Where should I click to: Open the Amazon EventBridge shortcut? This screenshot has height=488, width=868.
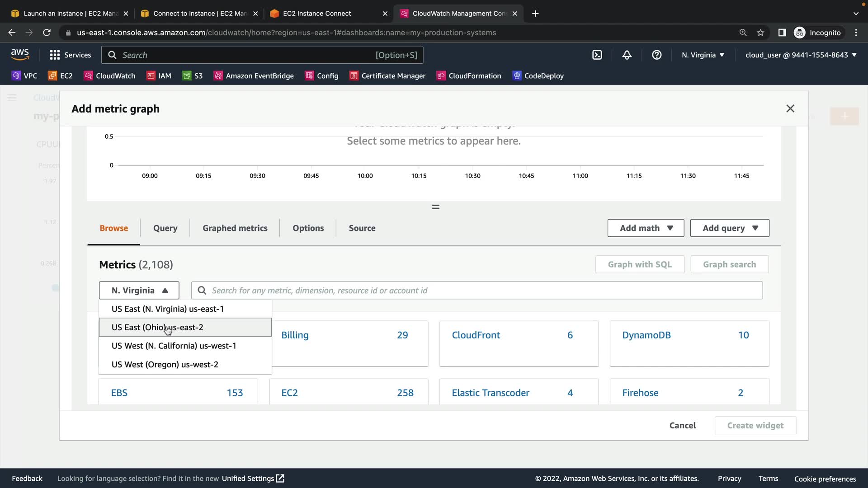point(254,75)
